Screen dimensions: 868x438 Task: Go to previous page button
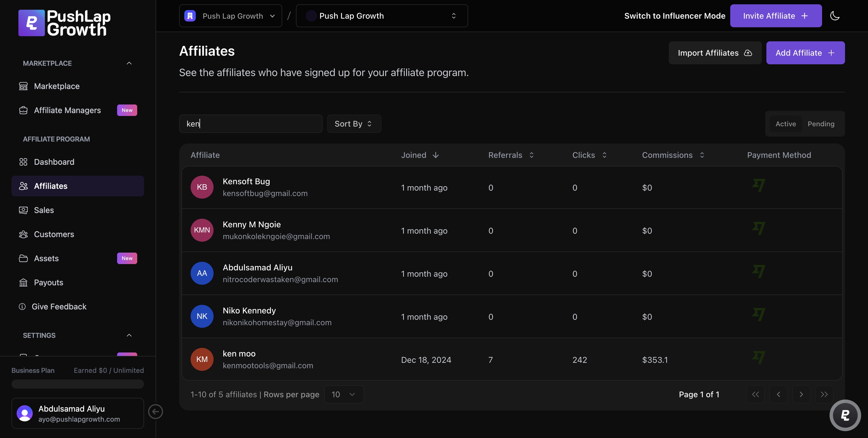[x=778, y=395]
